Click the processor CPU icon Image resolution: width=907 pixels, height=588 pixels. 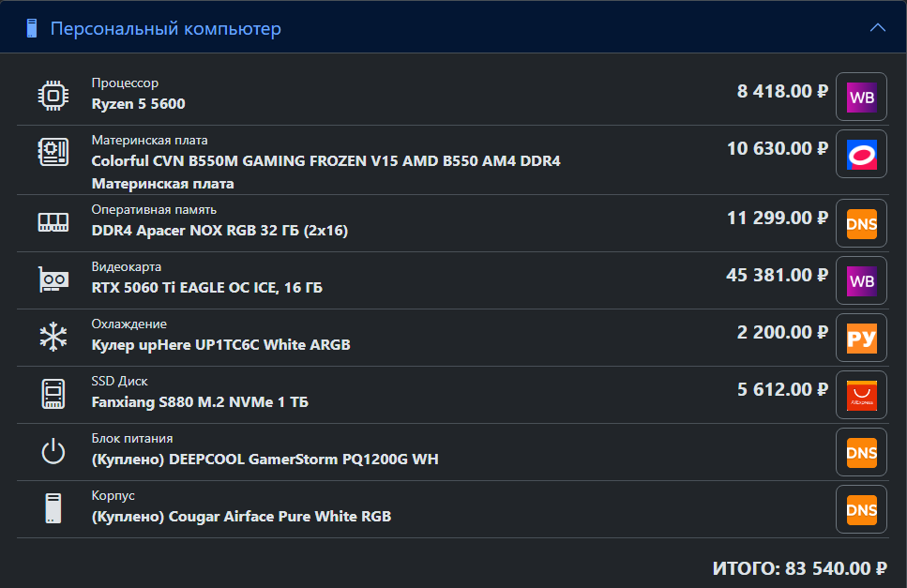pos(53,97)
